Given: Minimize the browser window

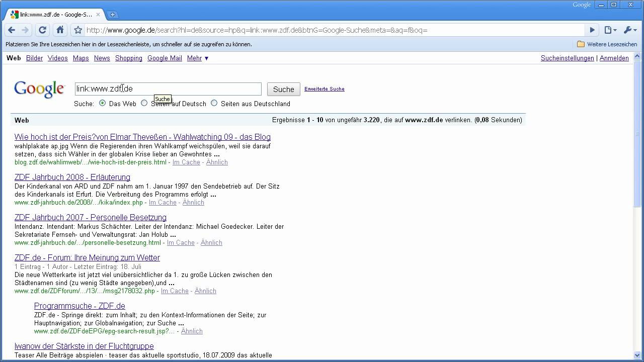Looking at the screenshot, I should pos(601,5).
